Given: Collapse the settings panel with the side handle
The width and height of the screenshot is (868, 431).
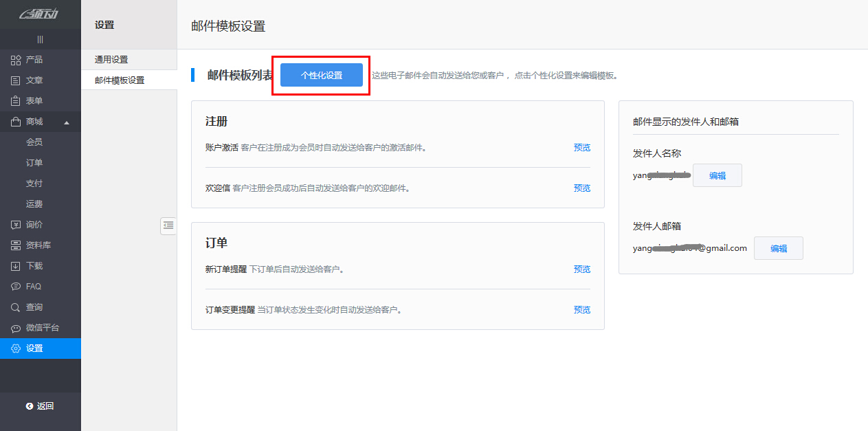Looking at the screenshot, I should (168, 225).
